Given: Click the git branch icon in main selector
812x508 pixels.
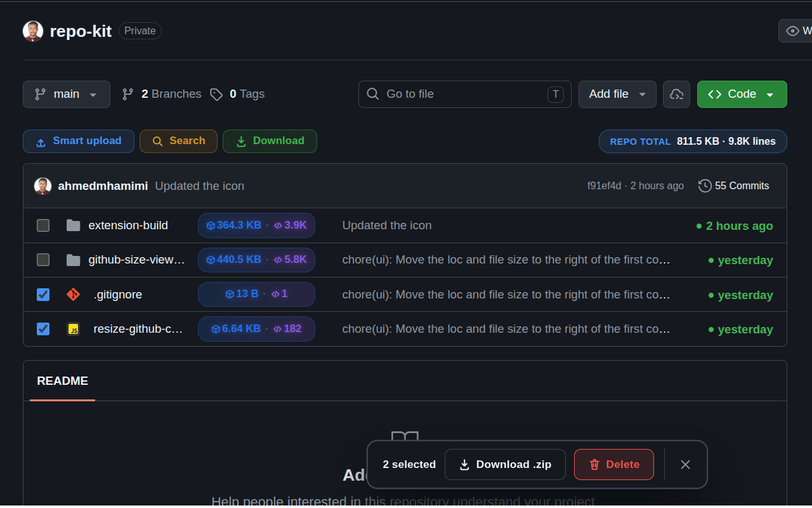Looking at the screenshot, I should tap(40, 94).
